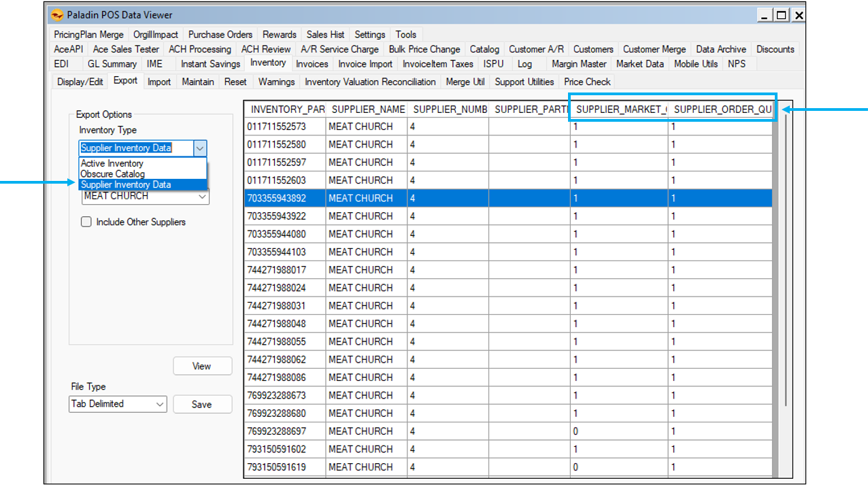Image resolution: width=868 pixels, height=487 pixels.
Task: Expand the Inventory Type dropdown arrow
Action: (199, 148)
